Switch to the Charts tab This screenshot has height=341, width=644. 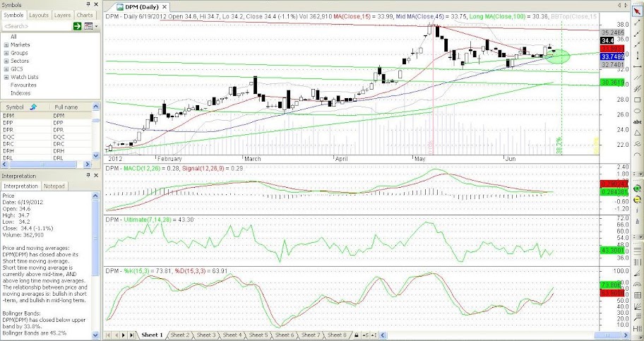(85, 15)
